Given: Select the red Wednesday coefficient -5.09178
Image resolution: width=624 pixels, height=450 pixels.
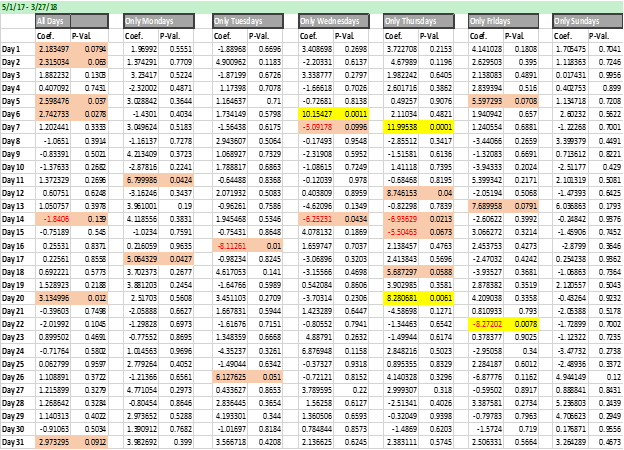Looking at the screenshot, I should (316, 127).
